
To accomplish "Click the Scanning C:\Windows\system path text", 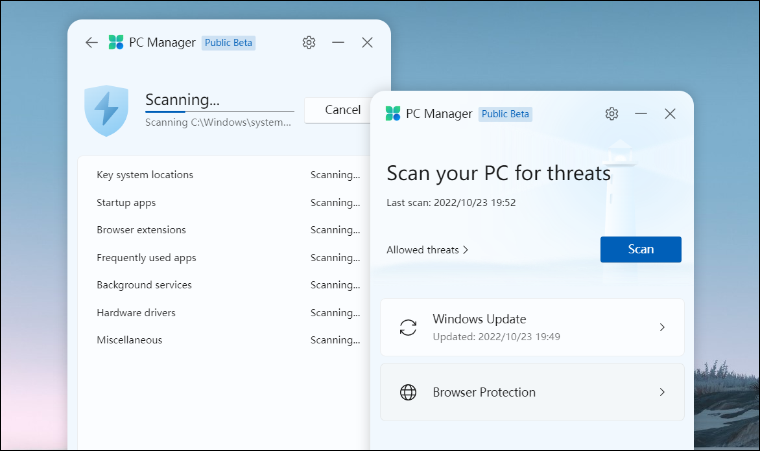I will 218,123.
